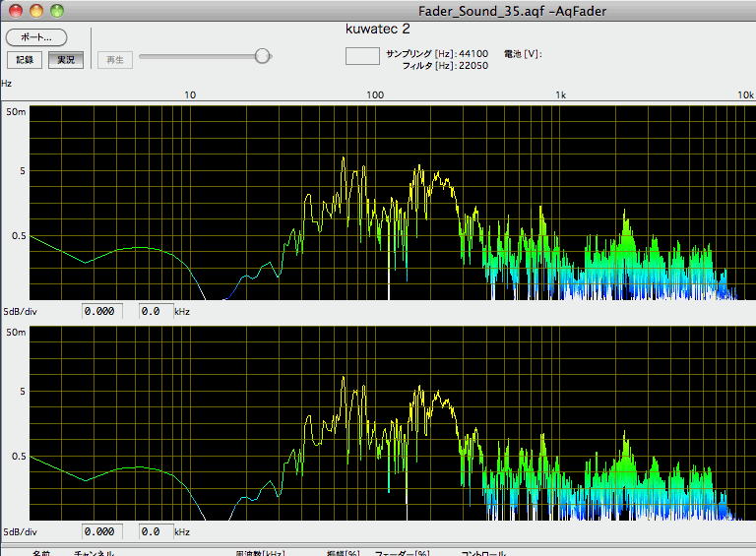
Task: Click the red close window button
Action: pos(16,11)
